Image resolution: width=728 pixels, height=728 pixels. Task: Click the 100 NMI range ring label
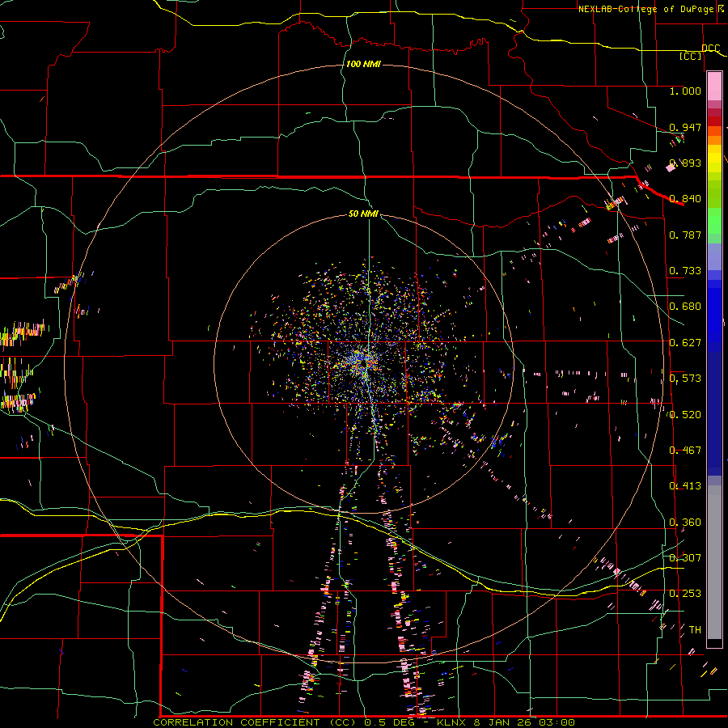363,64
